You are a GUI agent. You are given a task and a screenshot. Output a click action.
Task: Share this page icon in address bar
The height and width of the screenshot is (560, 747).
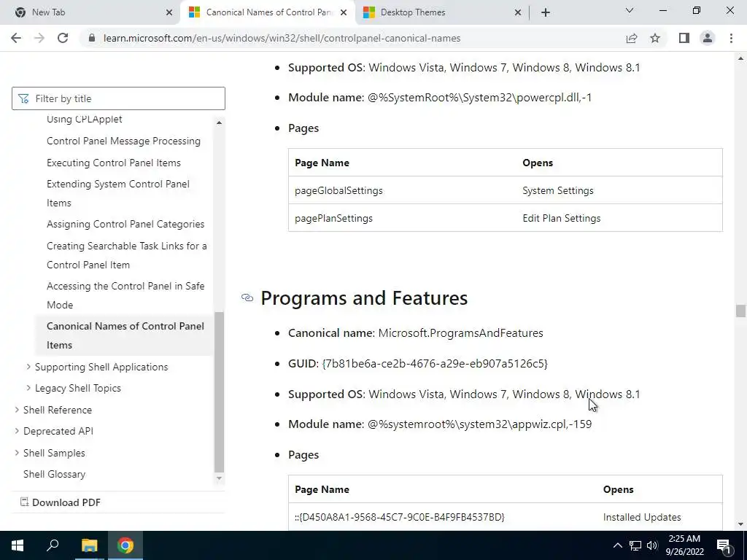tap(632, 38)
